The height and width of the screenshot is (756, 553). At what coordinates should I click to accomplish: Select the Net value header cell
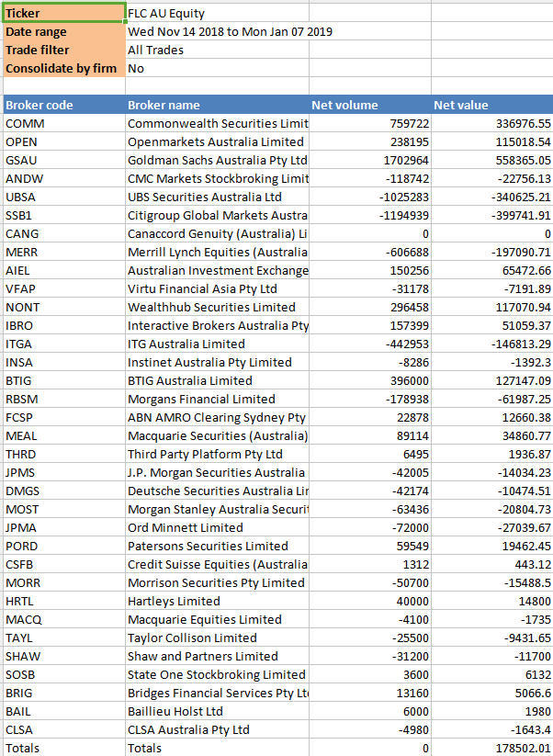click(492, 105)
